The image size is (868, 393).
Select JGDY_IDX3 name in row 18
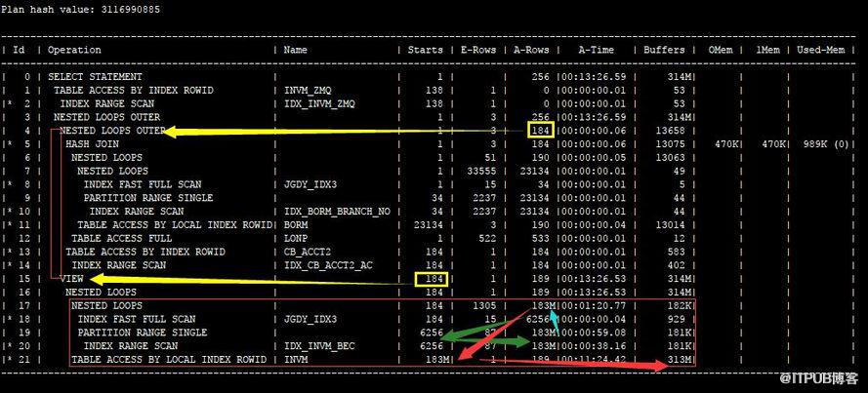310,319
